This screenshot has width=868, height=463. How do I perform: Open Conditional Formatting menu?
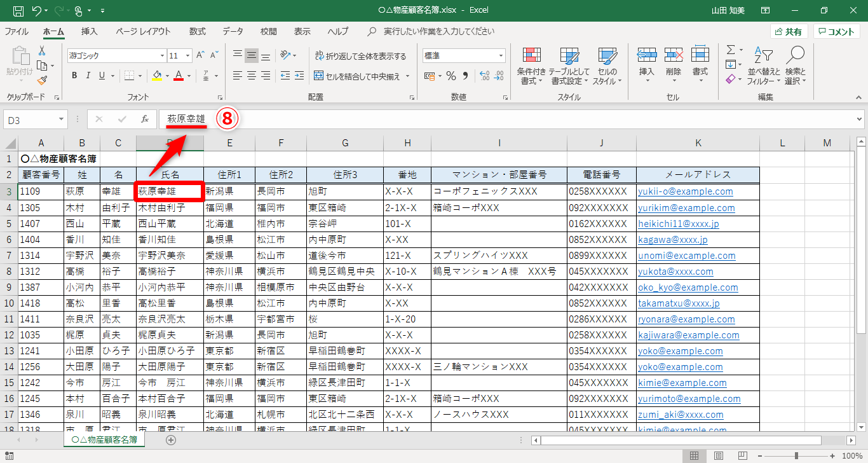(532, 66)
